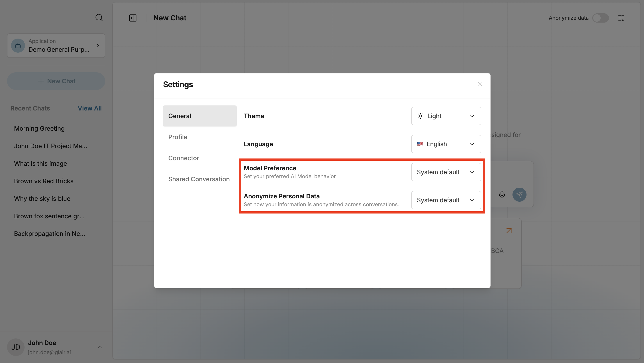The width and height of the screenshot is (644, 363).
Task: Click View All recent chats link
Action: pos(89,108)
